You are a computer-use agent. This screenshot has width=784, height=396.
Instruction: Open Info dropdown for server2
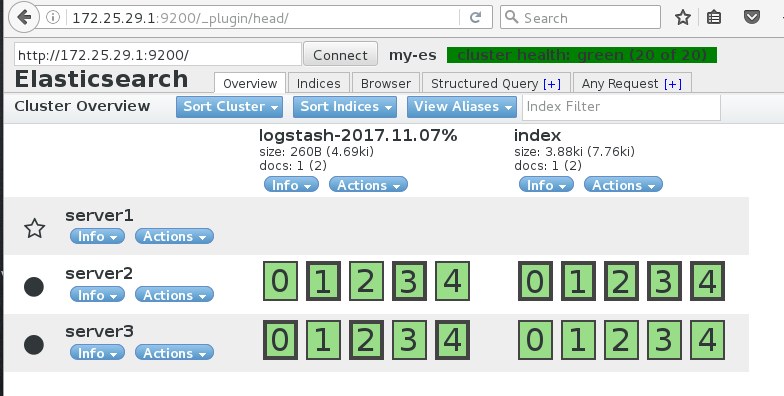click(98, 295)
